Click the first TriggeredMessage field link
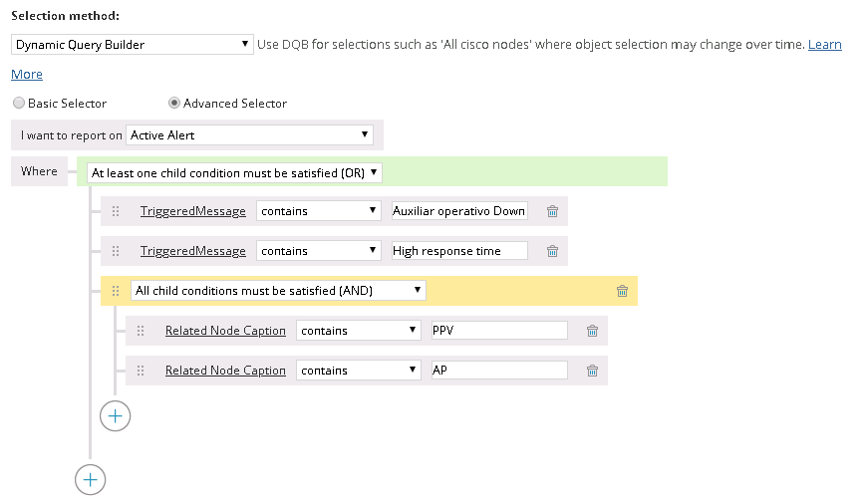 point(192,211)
